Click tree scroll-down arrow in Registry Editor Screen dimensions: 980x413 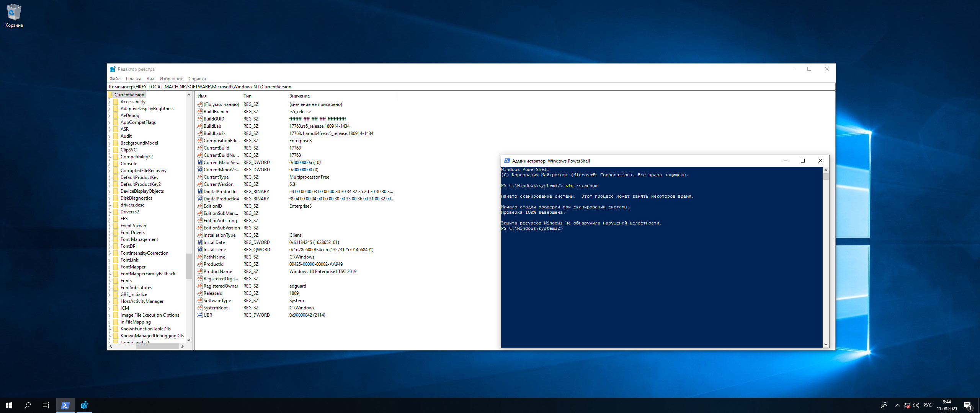point(189,340)
